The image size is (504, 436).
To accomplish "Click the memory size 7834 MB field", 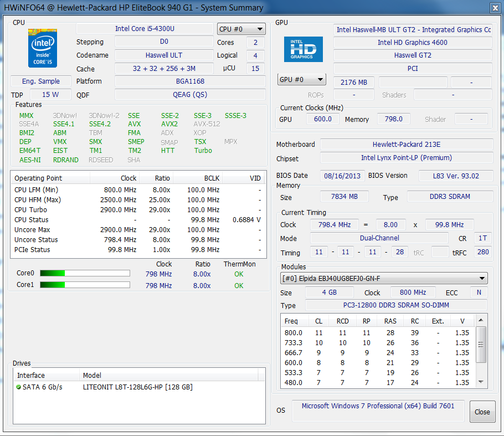I will 344,197.
